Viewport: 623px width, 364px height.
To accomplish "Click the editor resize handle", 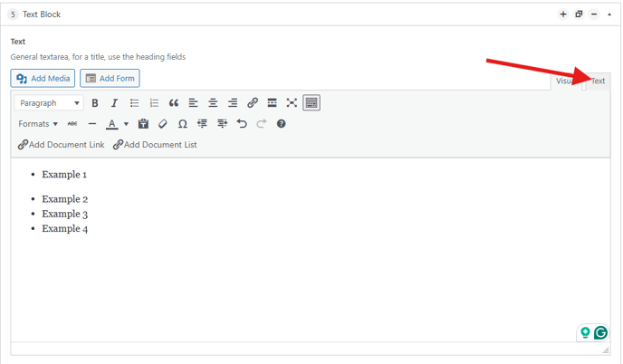I will pyautogui.click(x=606, y=350).
